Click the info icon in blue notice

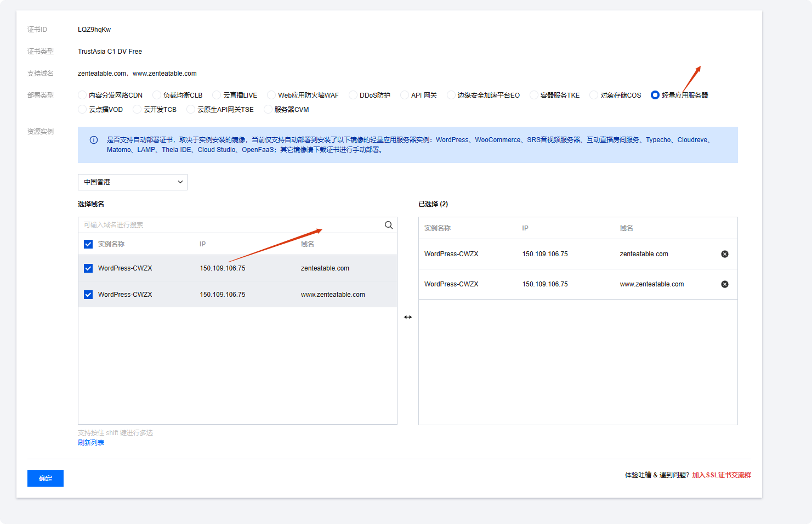(x=94, y=140)
